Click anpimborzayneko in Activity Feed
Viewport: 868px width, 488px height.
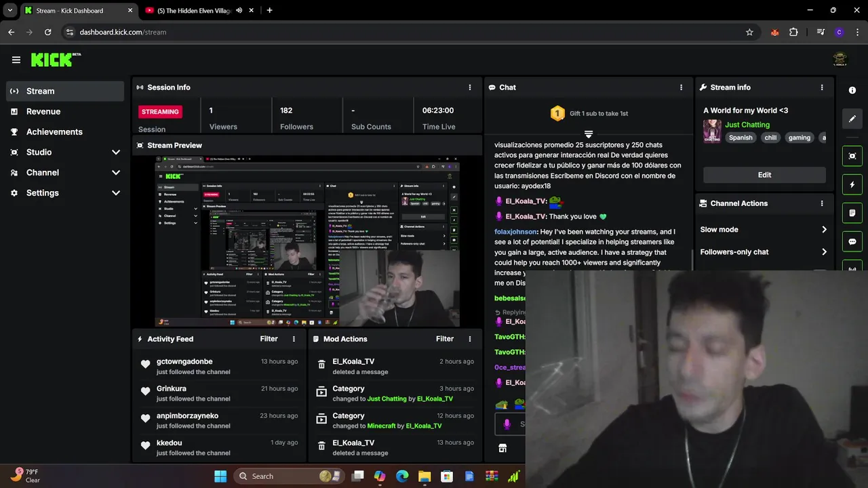[x=187, y=415]
